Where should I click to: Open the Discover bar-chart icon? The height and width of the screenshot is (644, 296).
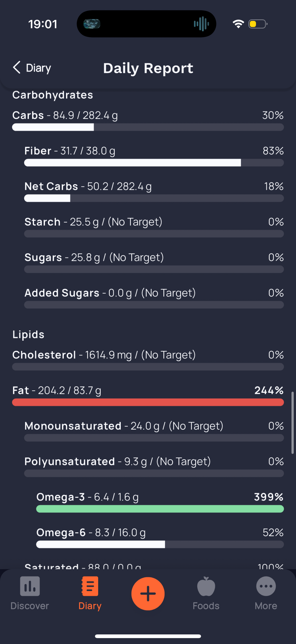pyautogui.click(x=30, y=586)
